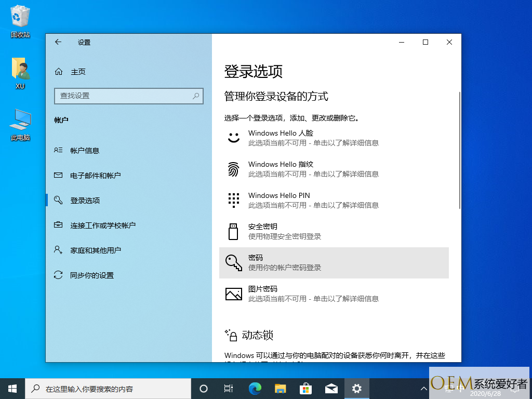Open Mail app from taskbar
532x399 pixels.
[331, 389]
